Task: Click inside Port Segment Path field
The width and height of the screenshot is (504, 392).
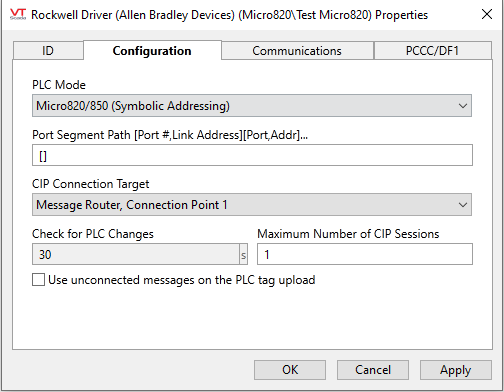Action: click(x=252, y=155)
